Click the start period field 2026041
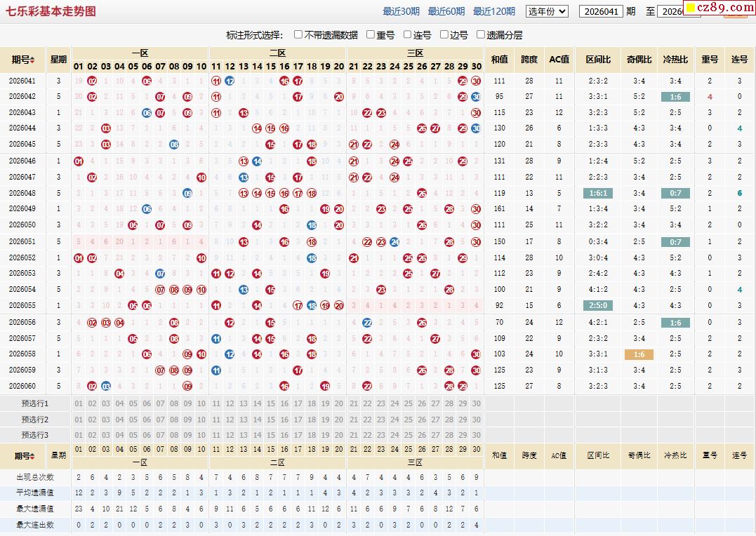Image resolution: width=756 pixels, height=536 pixels. (601, 11)
